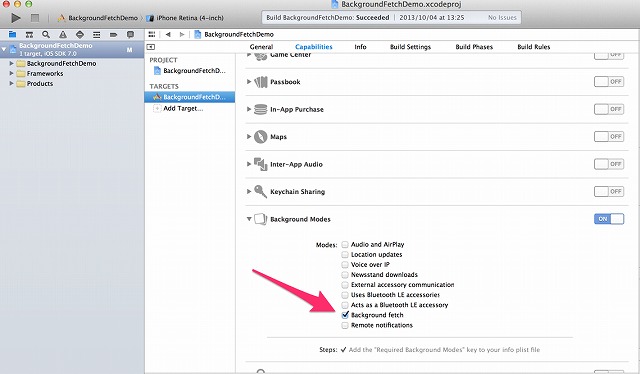Open the Issue navigator
Screen dimensions: 640x374
(63, 34)
